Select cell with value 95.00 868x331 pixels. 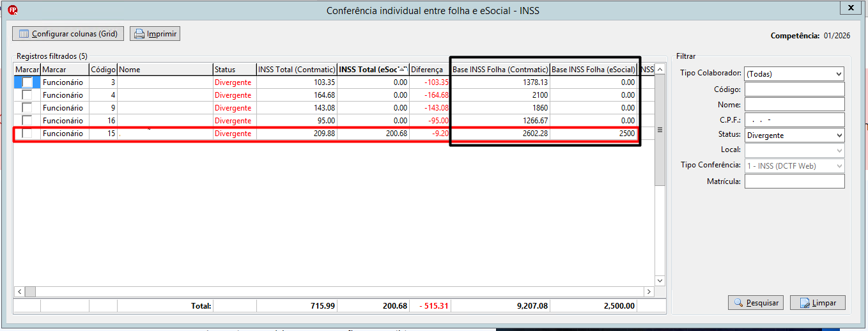point(297,121)
